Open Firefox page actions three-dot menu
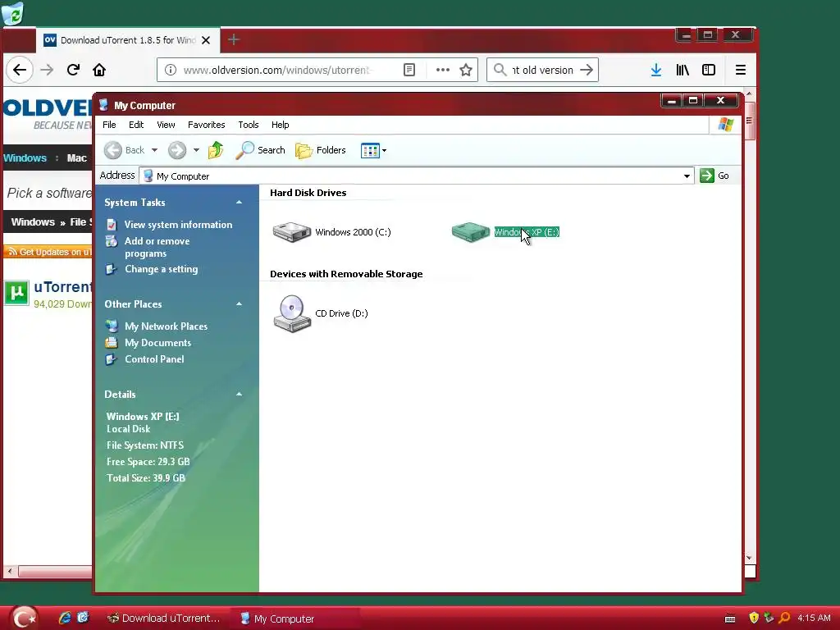This screenshot has height=630, width=840. 442,71
